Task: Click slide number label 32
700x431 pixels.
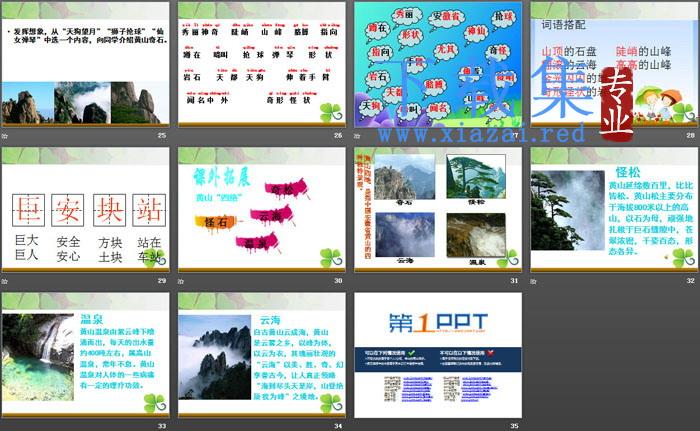Action: point(691,281)
